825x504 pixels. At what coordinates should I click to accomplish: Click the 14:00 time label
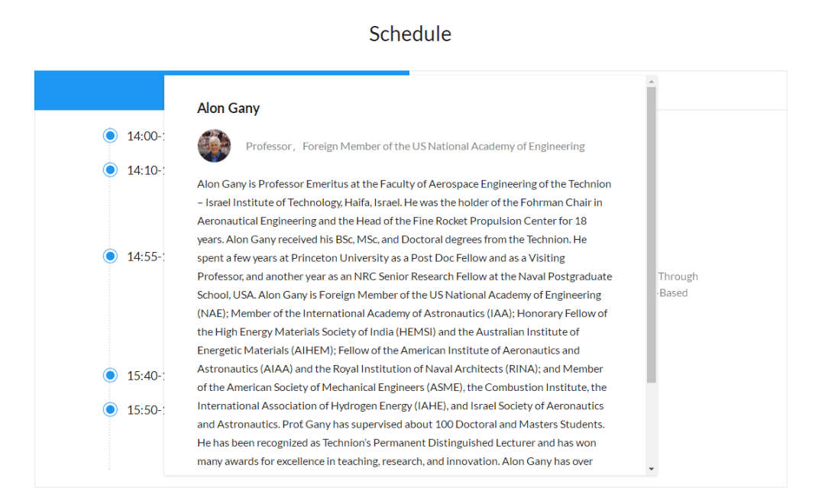tap(145, 136)
